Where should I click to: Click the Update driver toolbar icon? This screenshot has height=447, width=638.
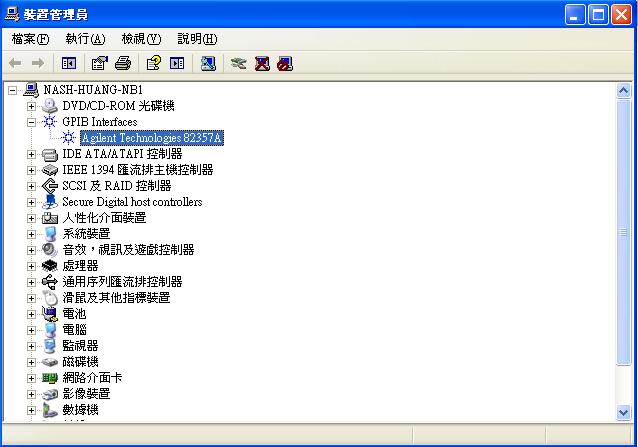238,63
